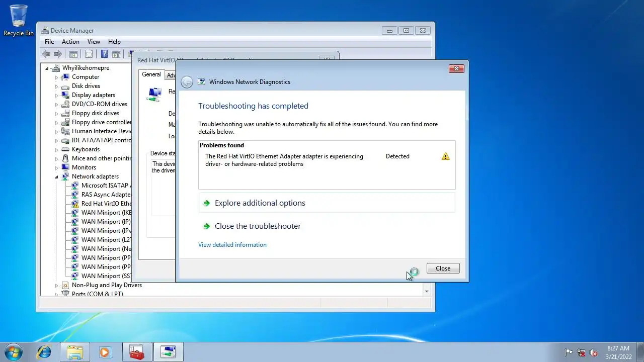The image size is (644, 362).
Task: Click network status icon in system tray
Action: click(x=582, y=352)
